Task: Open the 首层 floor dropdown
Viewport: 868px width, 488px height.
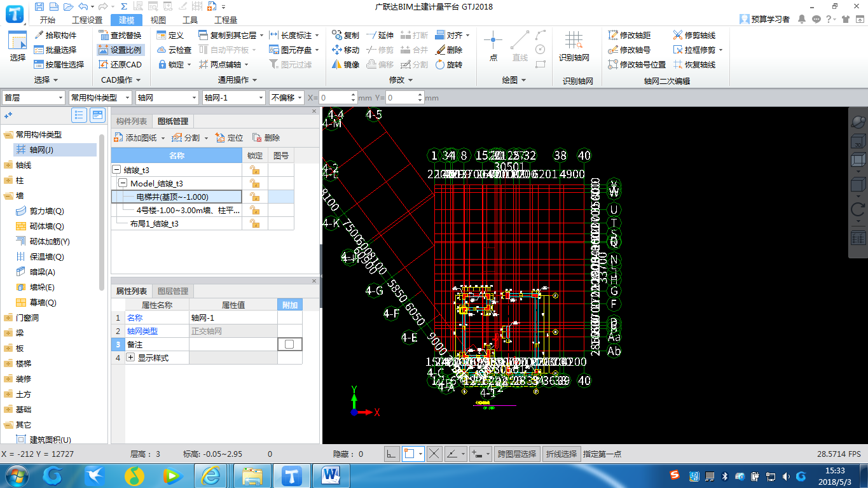Action: click(34, 97)
